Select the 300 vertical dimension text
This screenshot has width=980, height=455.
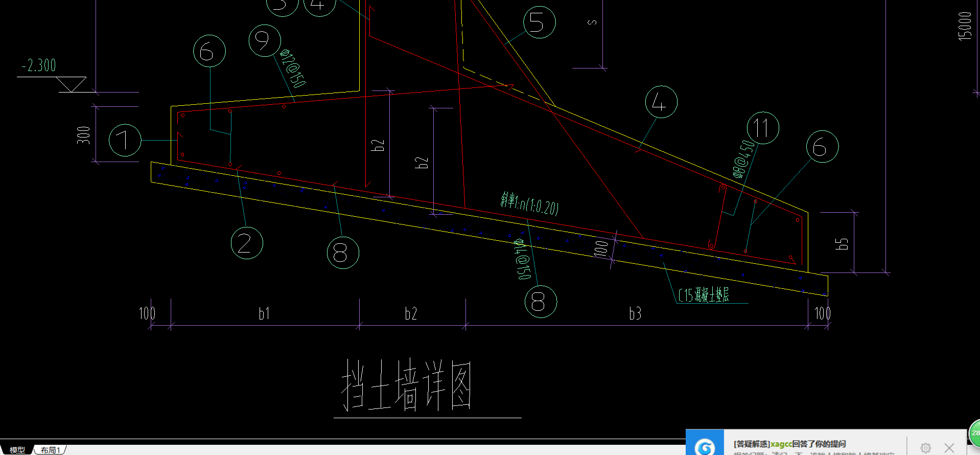[83, 135]
